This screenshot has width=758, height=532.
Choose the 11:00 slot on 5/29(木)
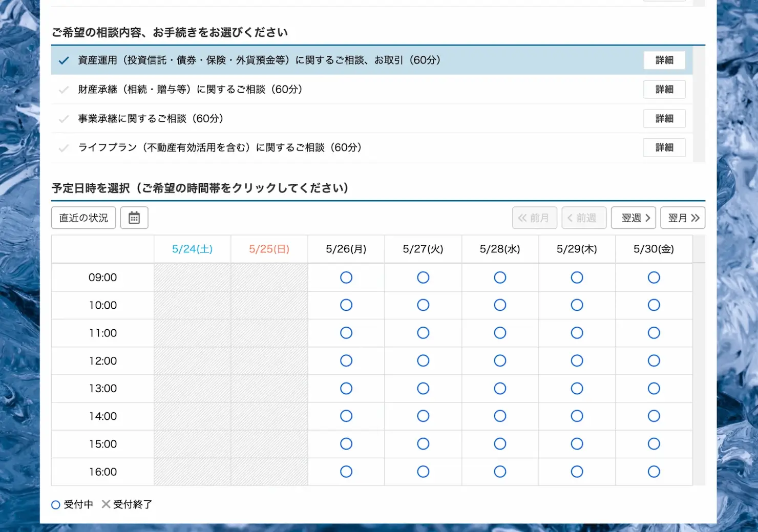tap(577, 333)
